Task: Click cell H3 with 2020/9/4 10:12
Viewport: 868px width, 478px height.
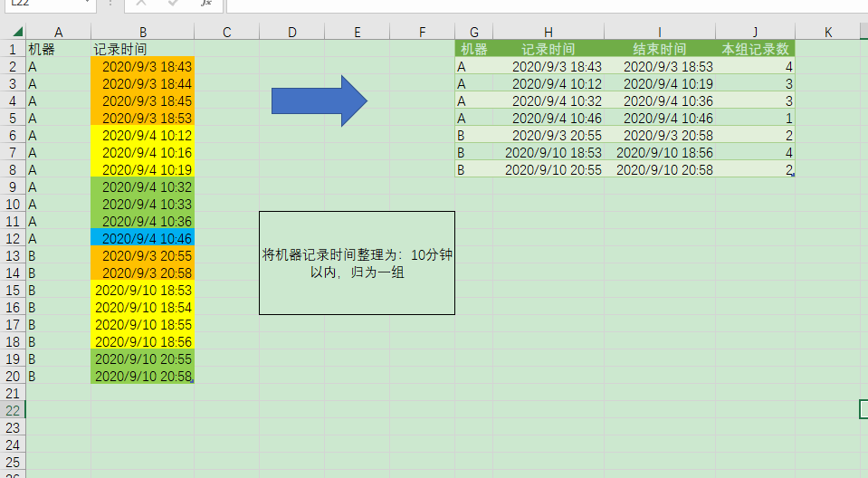Action: [x=548, y=83]
